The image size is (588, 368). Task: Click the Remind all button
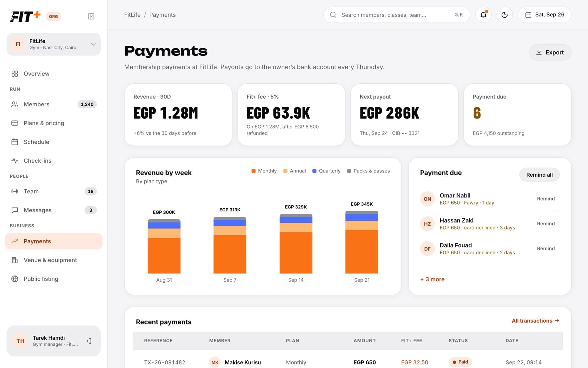pyautogui.click(x=539, y=175)
